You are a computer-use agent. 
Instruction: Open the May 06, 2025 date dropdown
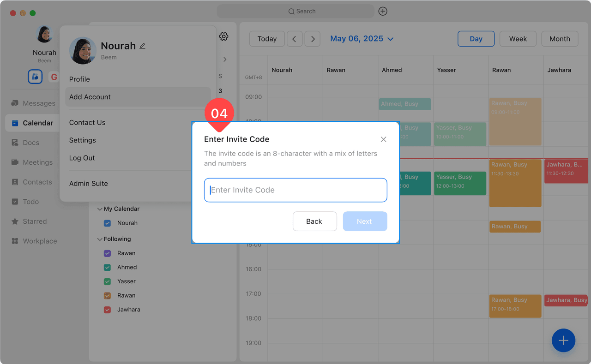(x=362, y=39)
